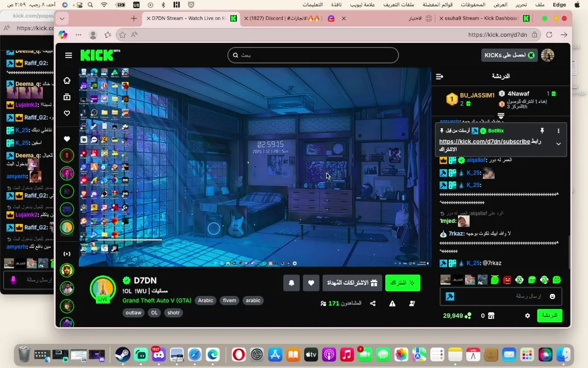Open Edge three-dot settings menu
This screenshot has width=588, height=368.
point(78,35)
